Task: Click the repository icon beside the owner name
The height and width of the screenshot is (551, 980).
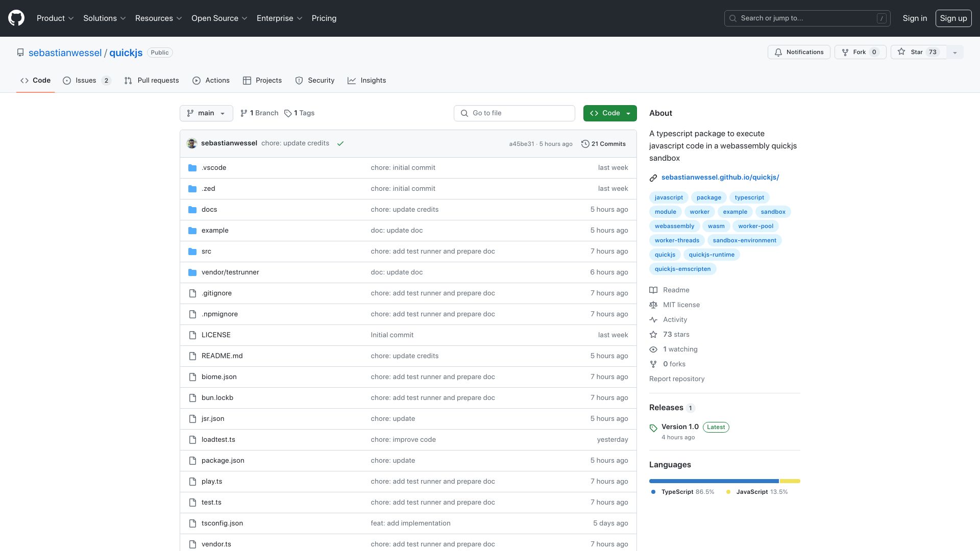Action: pyautogui.click(x=20, y=53)
